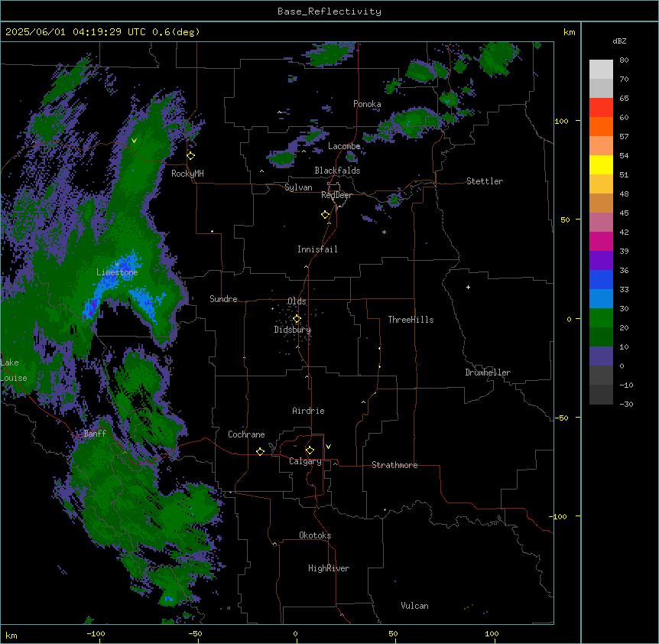The image size is (659, 644).
Task: Click the Cochrane city label
Action: pos(246,434)
